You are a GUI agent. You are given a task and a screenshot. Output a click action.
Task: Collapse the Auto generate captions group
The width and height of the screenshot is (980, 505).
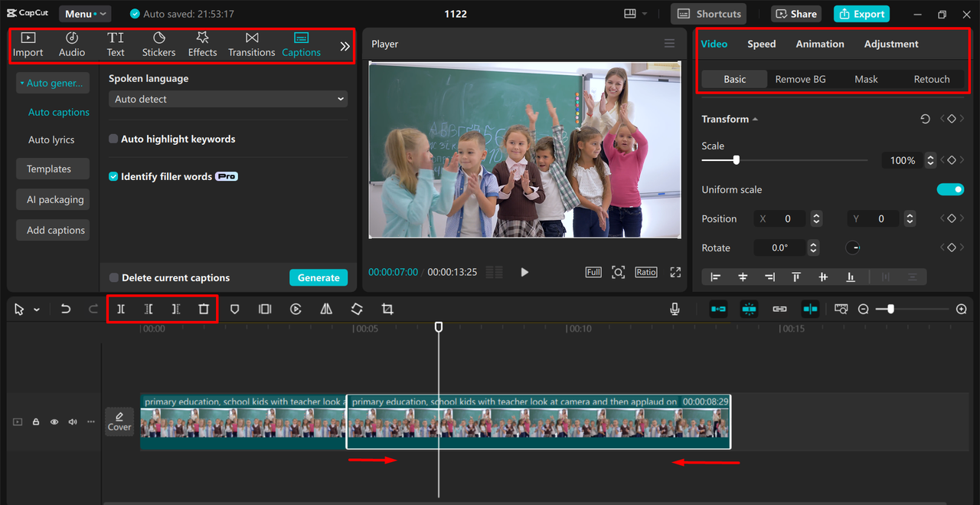[x=53, y=83]
